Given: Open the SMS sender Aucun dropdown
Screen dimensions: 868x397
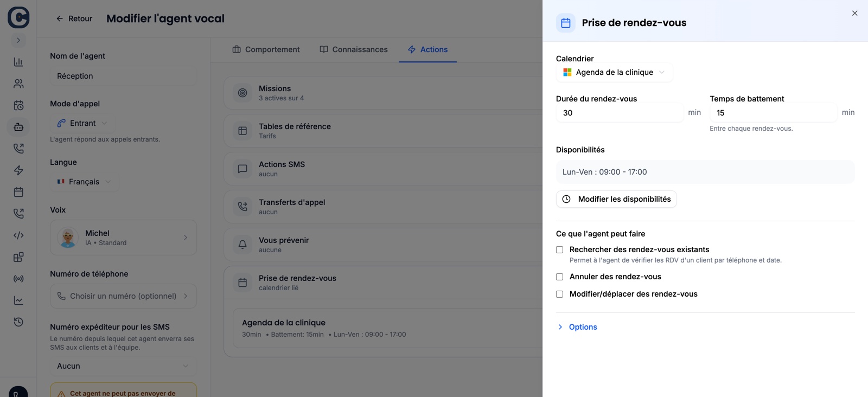Looking at the screenshot, I should click(123, 366).
